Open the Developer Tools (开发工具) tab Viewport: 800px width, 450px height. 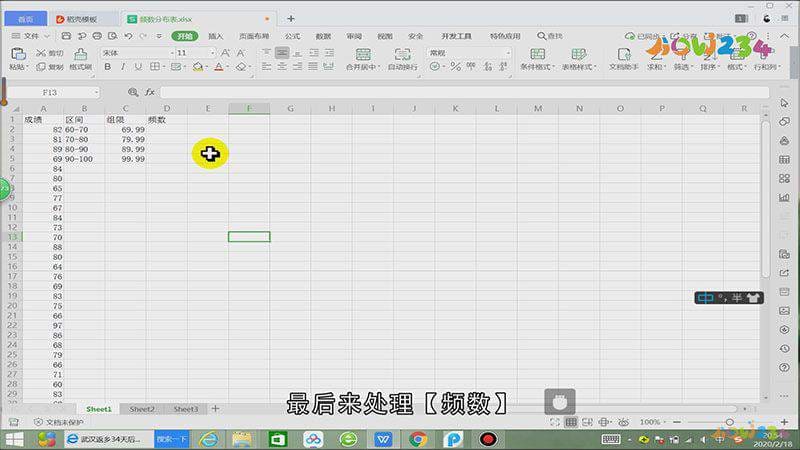[457, 36]
